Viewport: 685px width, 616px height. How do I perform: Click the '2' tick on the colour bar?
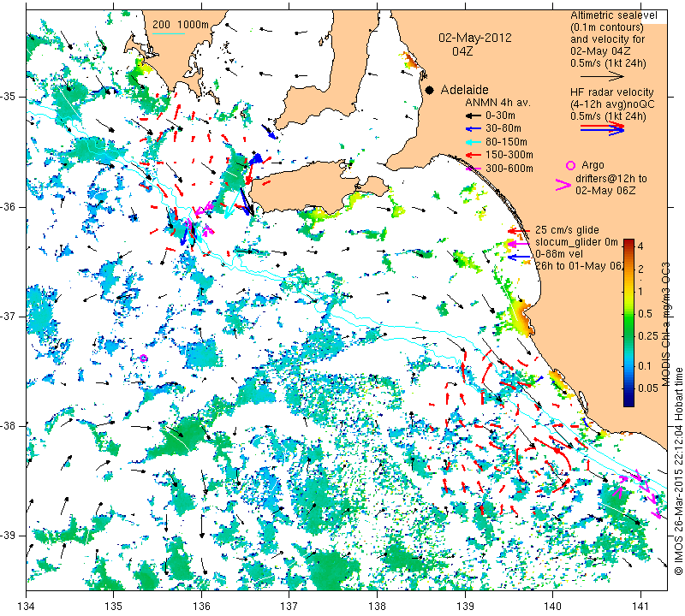[x=640, y=269]
